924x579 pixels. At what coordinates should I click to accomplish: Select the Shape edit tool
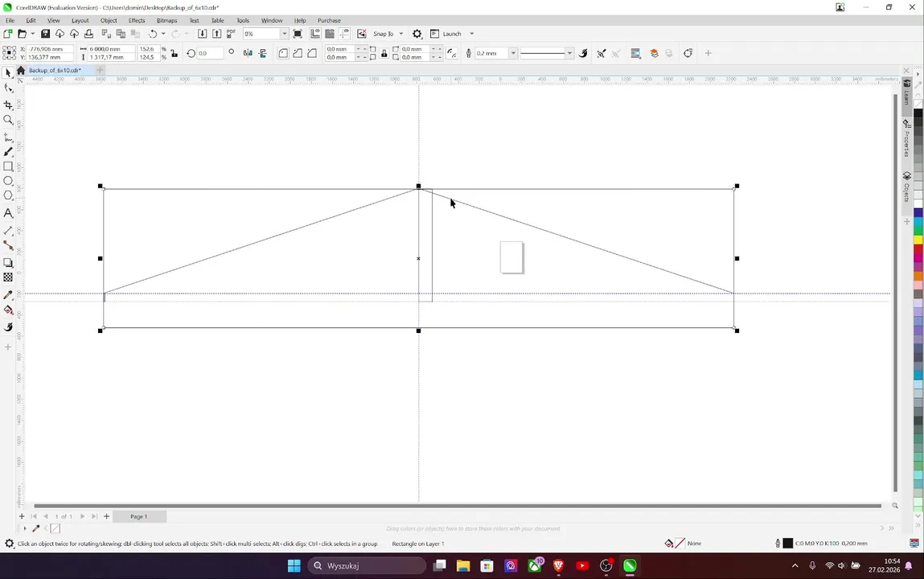click(x=8, y=88)
